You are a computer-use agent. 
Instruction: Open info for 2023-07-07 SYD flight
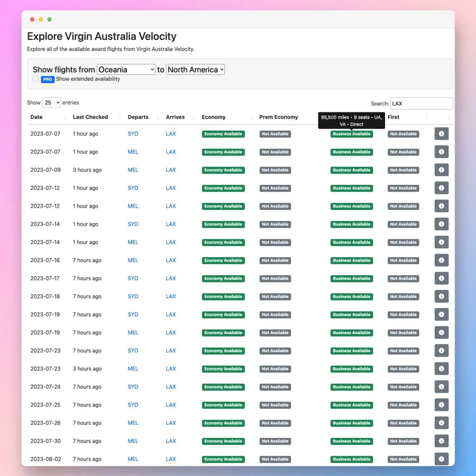441,134
